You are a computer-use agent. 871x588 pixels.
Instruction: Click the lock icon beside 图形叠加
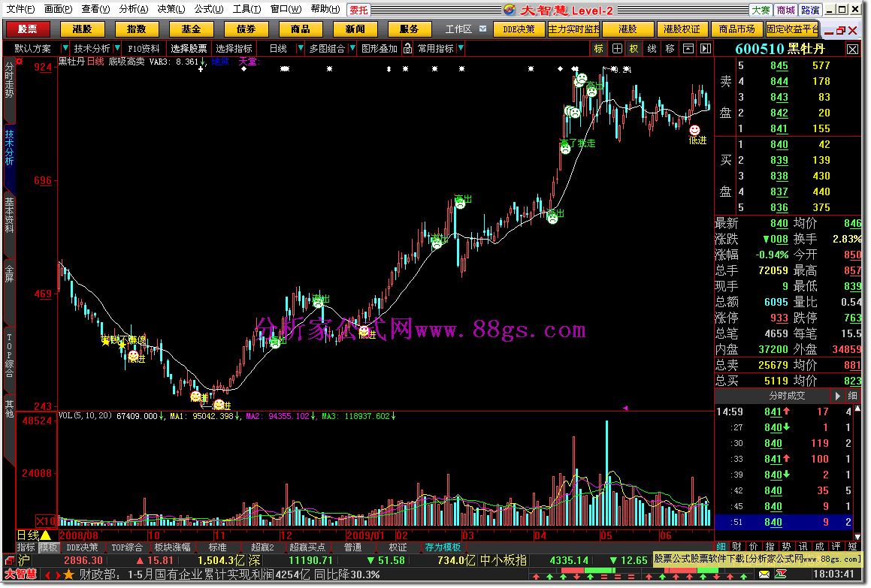tap(408, 49)
